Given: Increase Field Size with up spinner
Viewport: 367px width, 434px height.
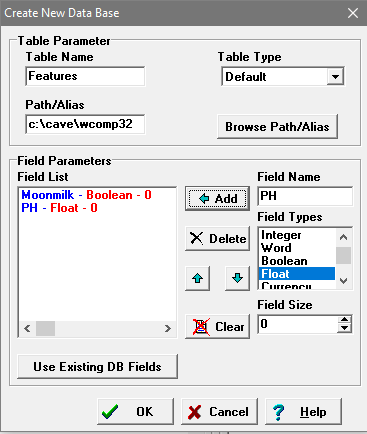Looking at the screenshot, I should 344,320.
